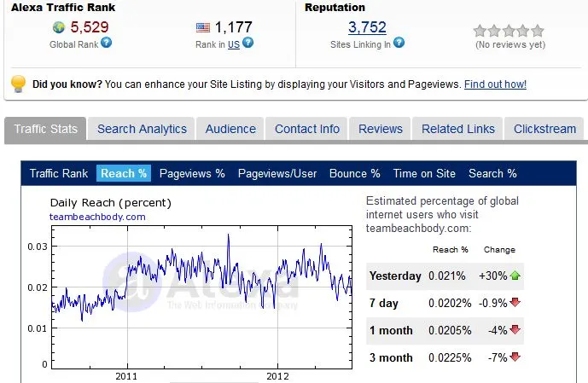
Task: Click the 3 month reach value 0.0225%
Action: [x=450, y=357]
